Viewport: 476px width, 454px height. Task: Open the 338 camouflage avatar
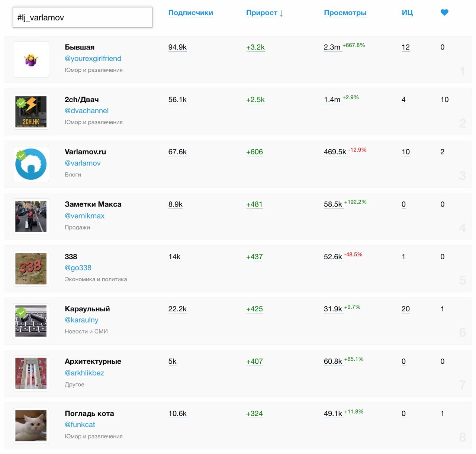31,269
